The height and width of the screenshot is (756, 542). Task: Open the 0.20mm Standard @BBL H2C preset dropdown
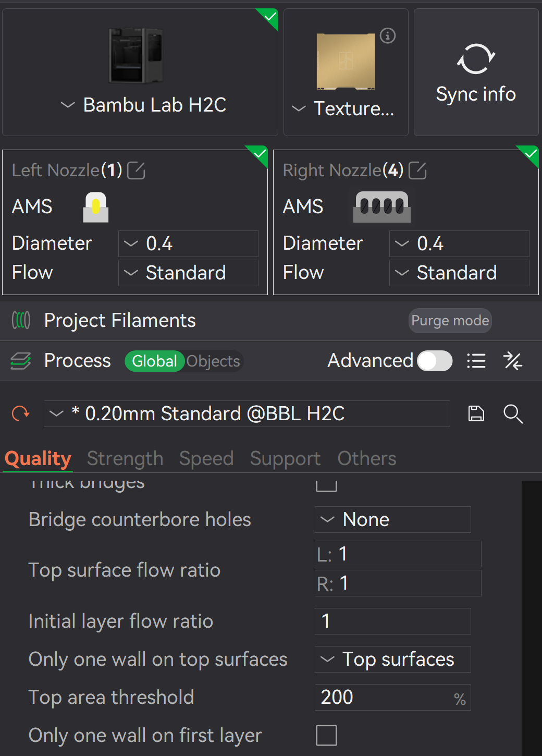point(247,414)
